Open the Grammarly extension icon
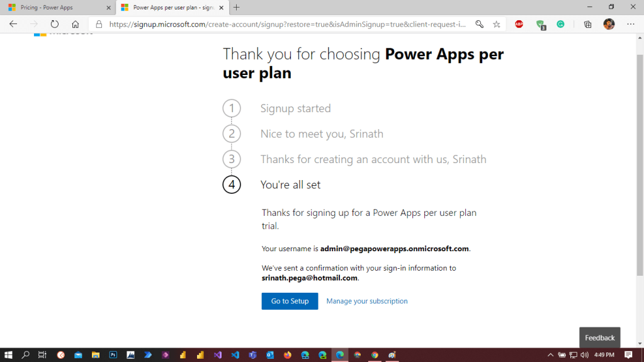644x362 pixels. [560, 24]
